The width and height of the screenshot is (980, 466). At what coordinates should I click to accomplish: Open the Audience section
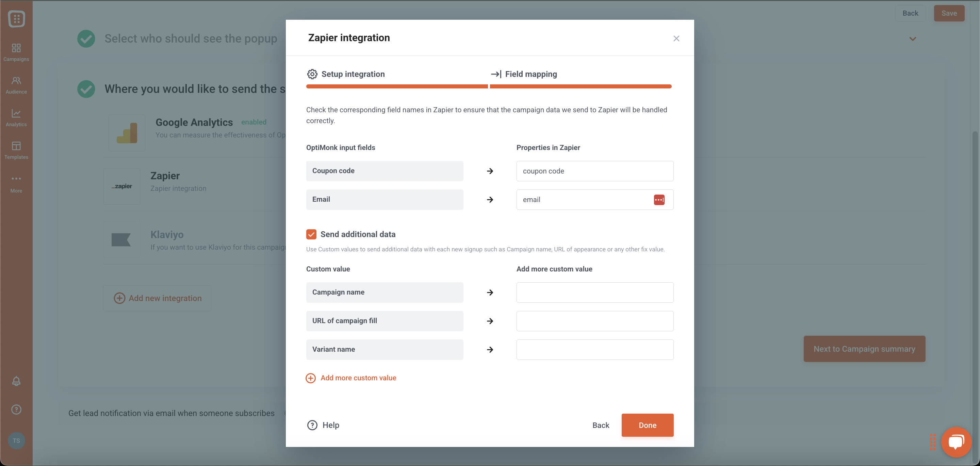point(16,85)
